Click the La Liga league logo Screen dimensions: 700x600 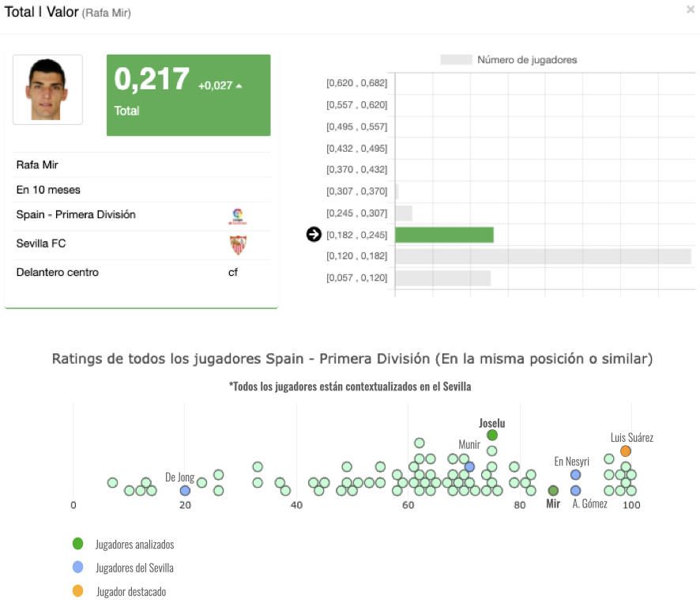pos(238,216)
